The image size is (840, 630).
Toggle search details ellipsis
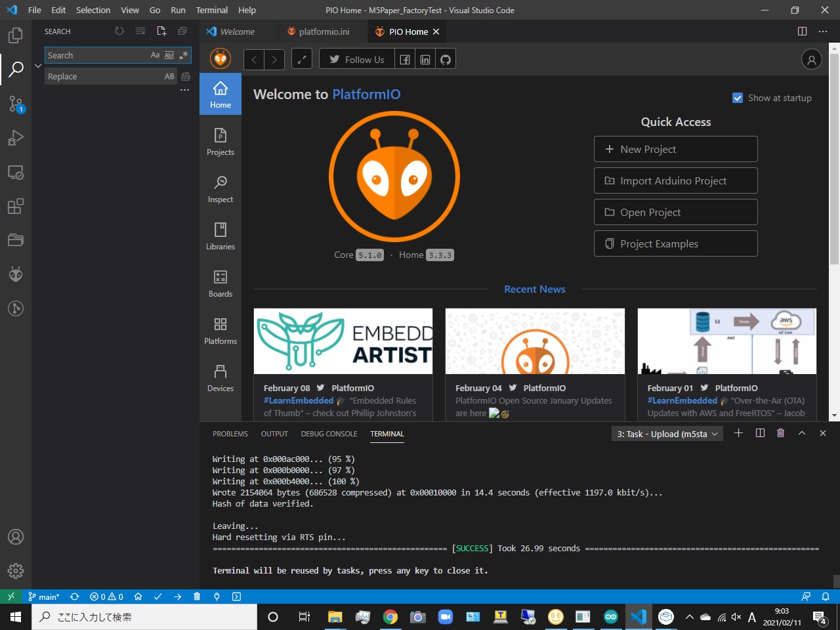(x=185, y=90)
